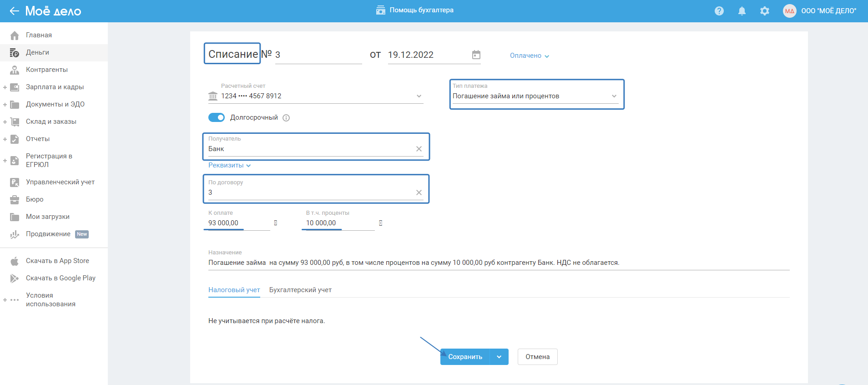Image resolution: width=868 pixels, height=385 pixels.
Task: Expand Склад и заказы submenu
Action: click(x=5, y=122)
